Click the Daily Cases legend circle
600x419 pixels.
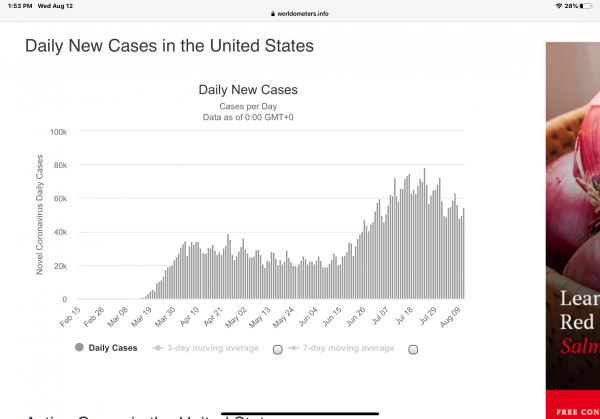79,348
